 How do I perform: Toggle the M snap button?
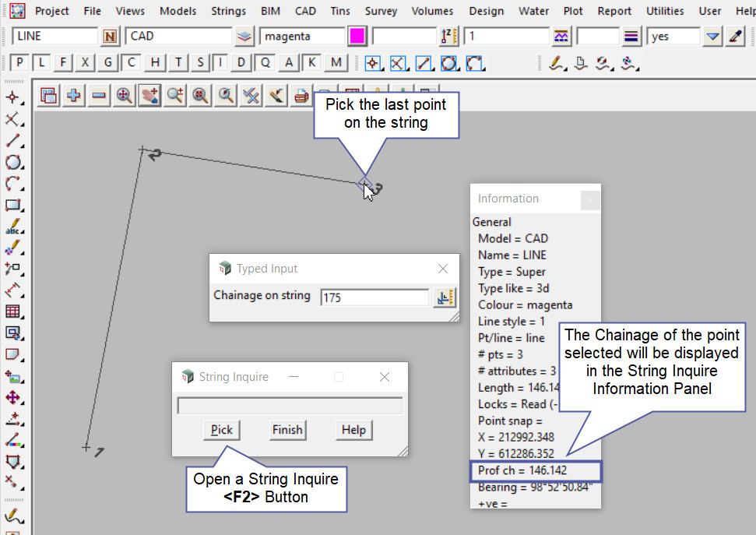pos(336,63)
